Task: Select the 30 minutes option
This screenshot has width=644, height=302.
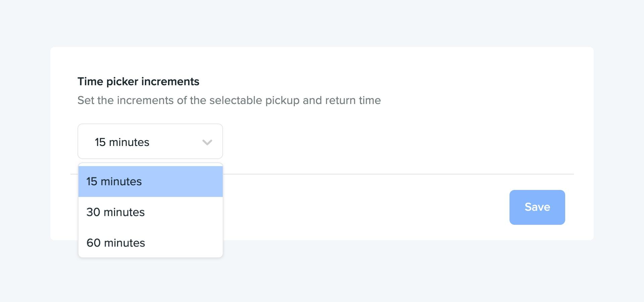Action: (x=150, y=212)
